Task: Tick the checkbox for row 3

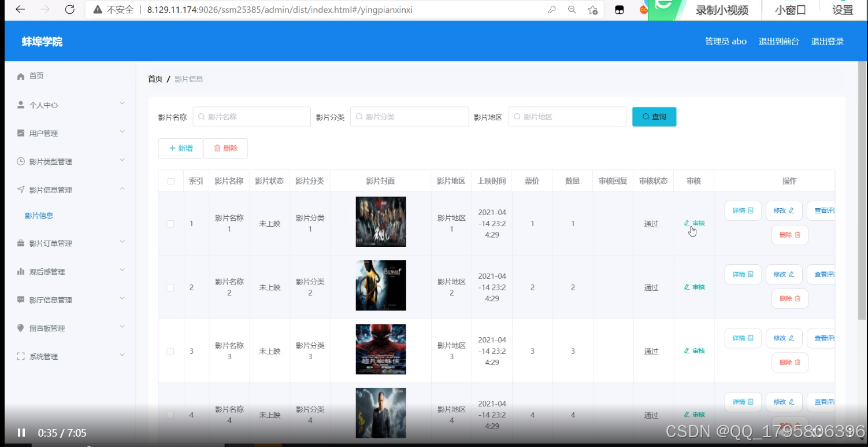Action: (170, 351)
